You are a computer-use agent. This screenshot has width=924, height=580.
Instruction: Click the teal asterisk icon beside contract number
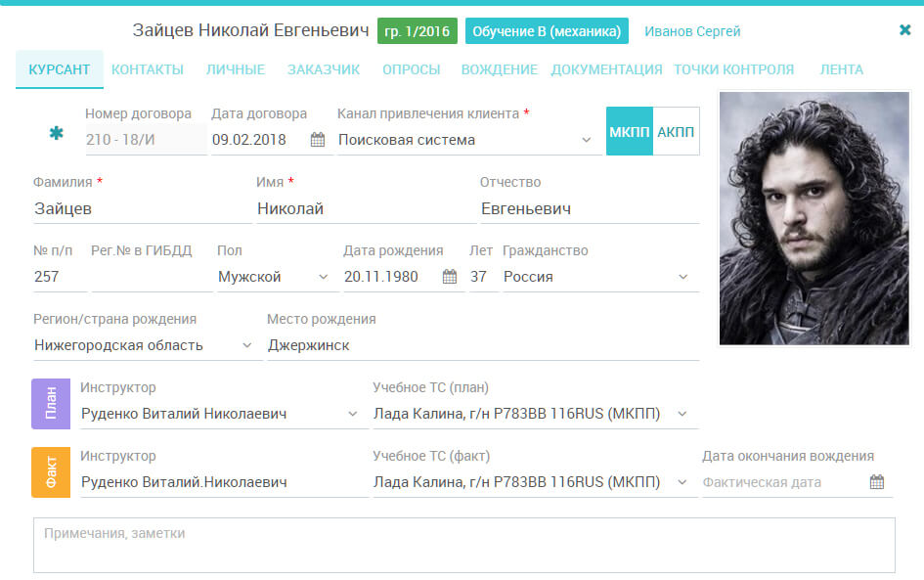(56, 133)
